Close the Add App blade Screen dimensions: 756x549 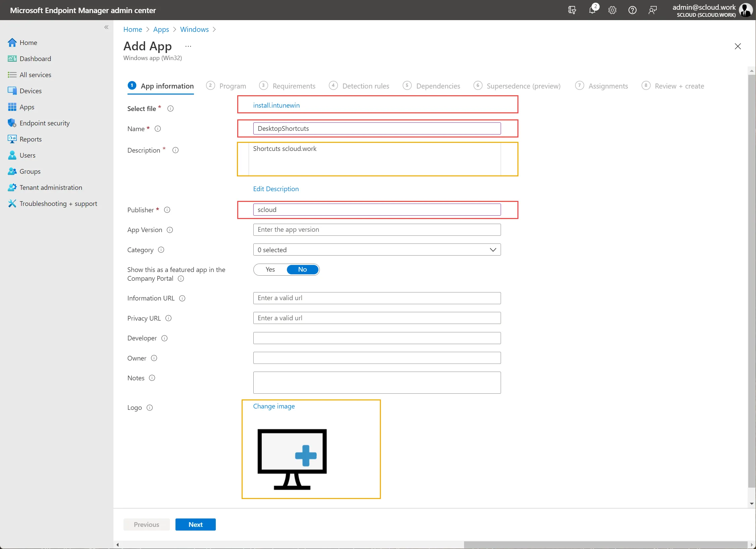tap(738, 46)
